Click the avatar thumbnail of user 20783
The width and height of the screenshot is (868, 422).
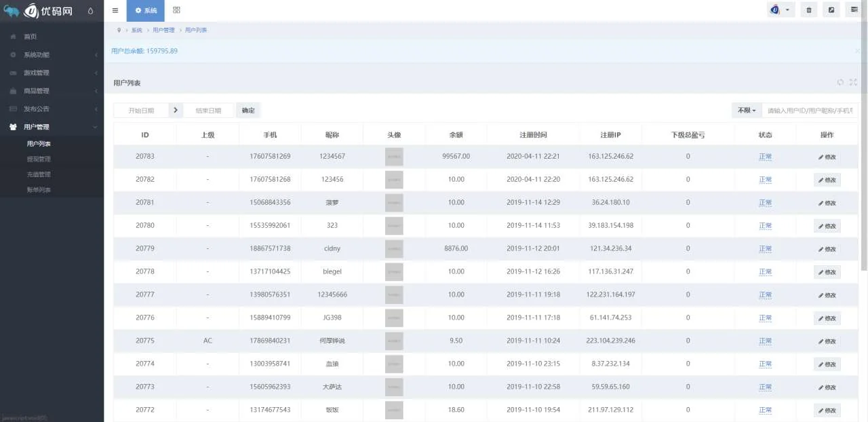394,157
